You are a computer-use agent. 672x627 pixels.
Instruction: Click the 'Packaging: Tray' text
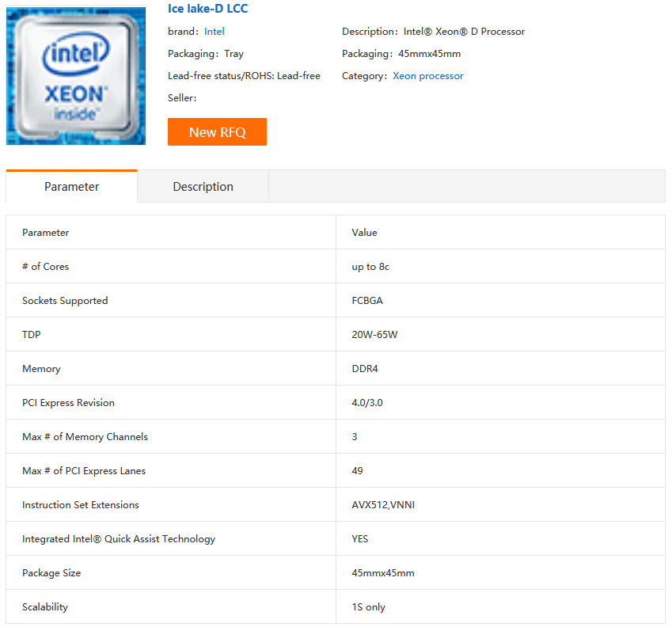point(206,54)
